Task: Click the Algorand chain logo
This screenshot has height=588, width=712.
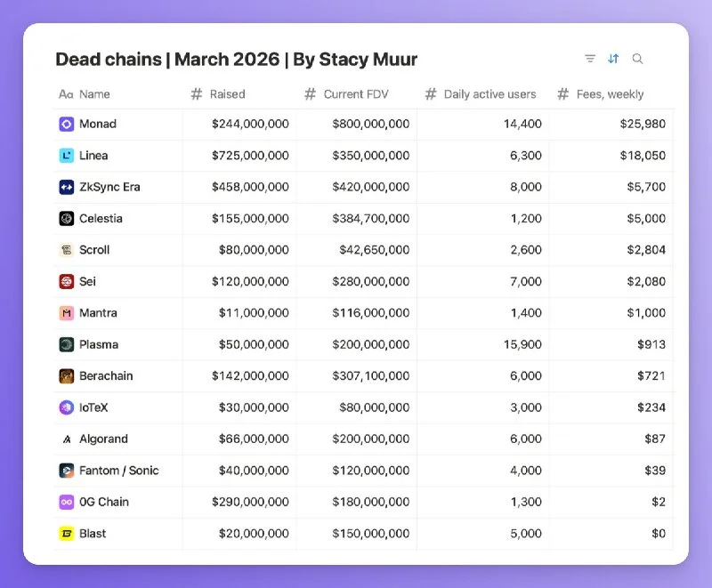Action: [x=67, y=439]
